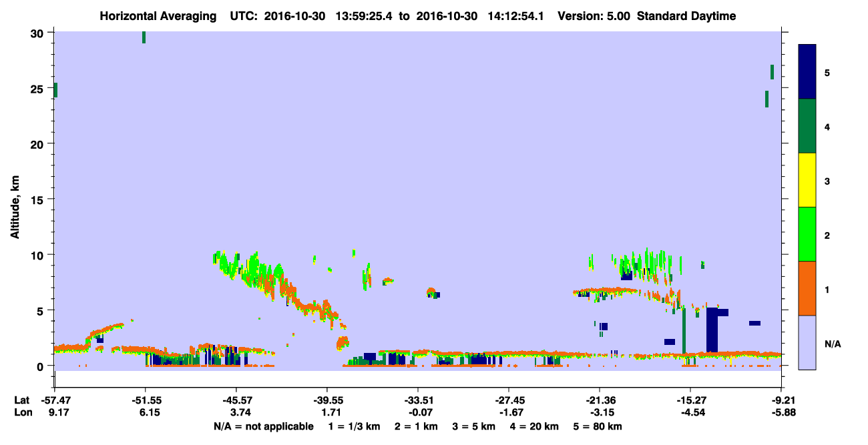Click legend entry '1 = 1/3 km'

tap(355, 426)
